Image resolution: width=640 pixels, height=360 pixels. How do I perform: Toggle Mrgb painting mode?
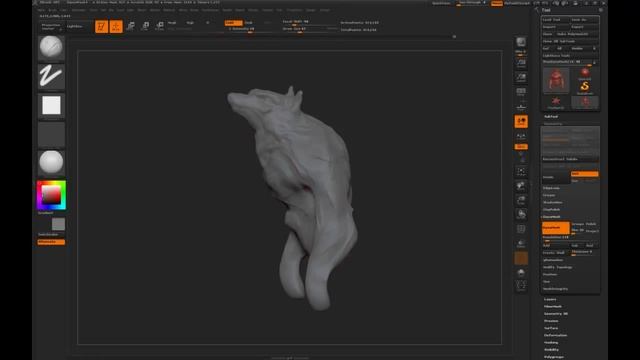172,23
